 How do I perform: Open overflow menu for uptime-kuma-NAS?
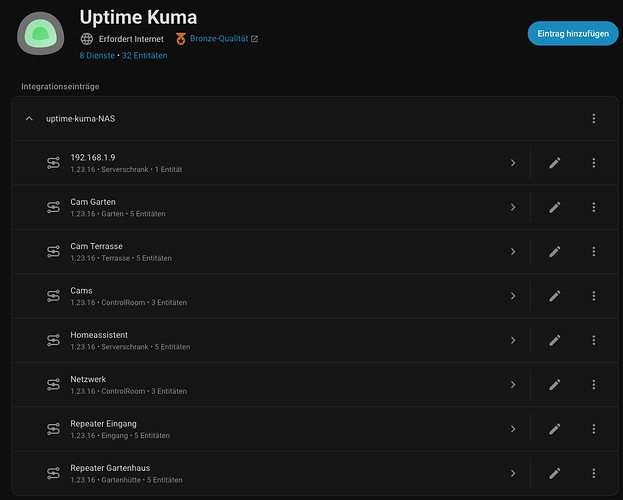(593, 119)
